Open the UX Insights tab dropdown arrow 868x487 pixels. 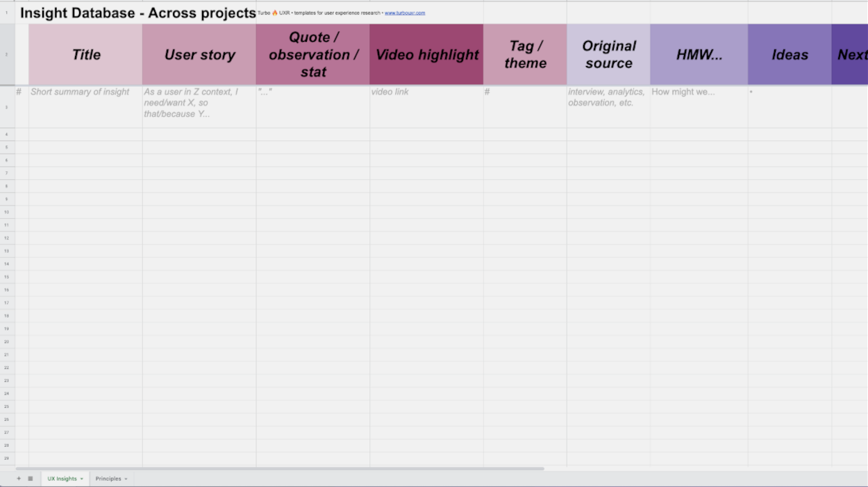[82, 479]
